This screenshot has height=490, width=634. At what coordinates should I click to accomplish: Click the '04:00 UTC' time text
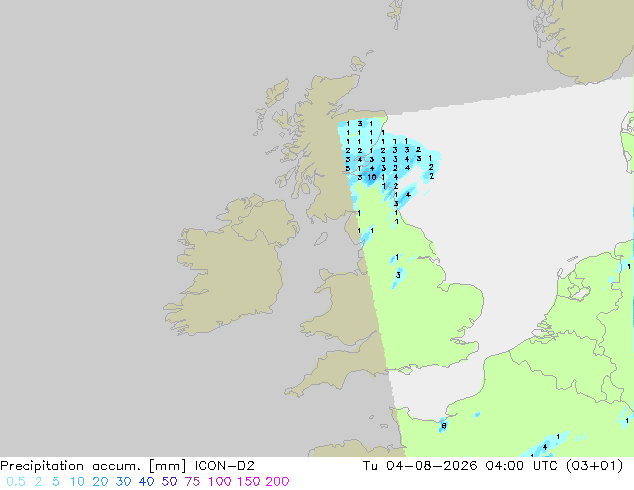(x=524, y=466)
